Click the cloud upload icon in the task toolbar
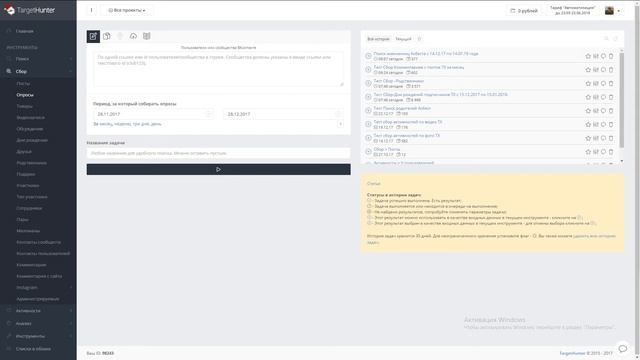The width and height of the screenshot is (640, 360). click(133, 36)
